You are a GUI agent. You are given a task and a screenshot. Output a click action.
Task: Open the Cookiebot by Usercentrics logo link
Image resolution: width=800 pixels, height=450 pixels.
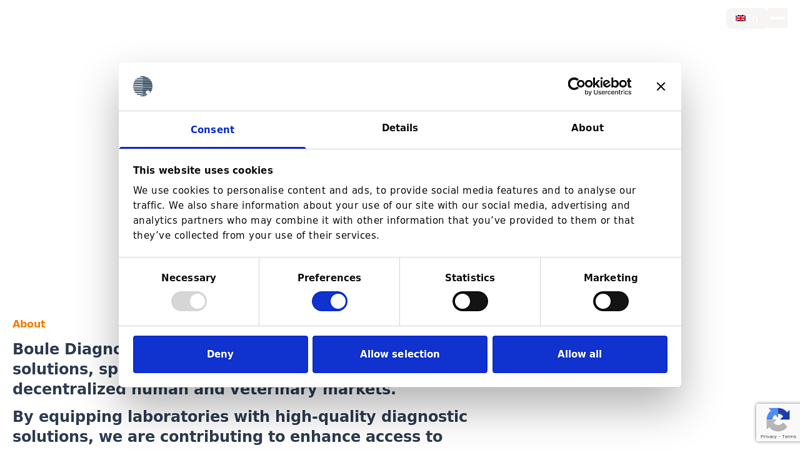[599, 86]
